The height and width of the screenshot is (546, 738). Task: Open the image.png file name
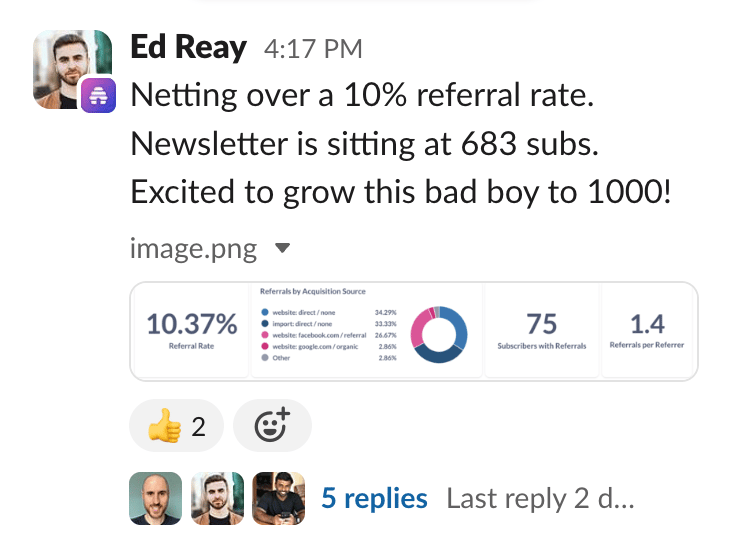pos(193,249)
